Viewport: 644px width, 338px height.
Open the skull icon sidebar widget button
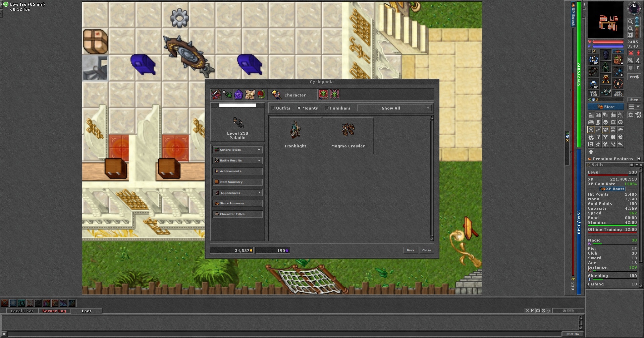pyautogui.click(x=606, y=122)
